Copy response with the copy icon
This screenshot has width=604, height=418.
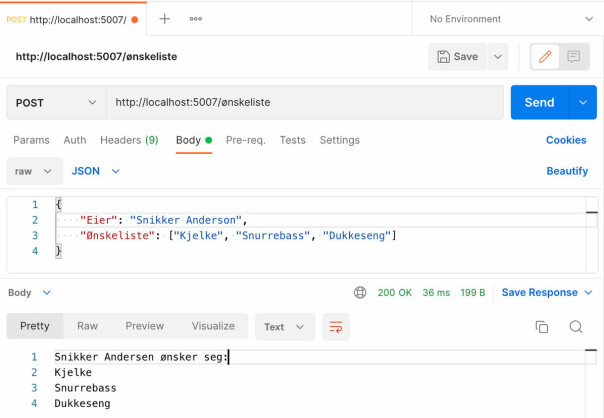pos(542,327)
